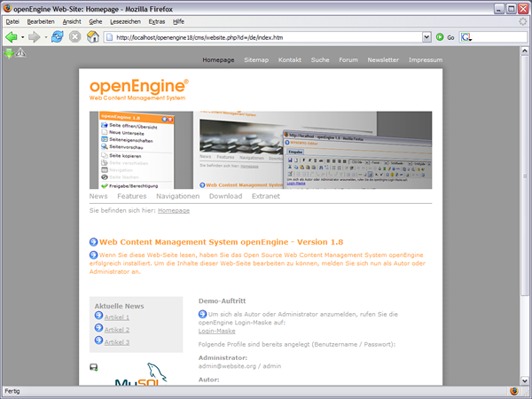Click the Stop loading icon
Viewport: 532px width, 399px height.
pyautogui.click(x=75, y=37)
